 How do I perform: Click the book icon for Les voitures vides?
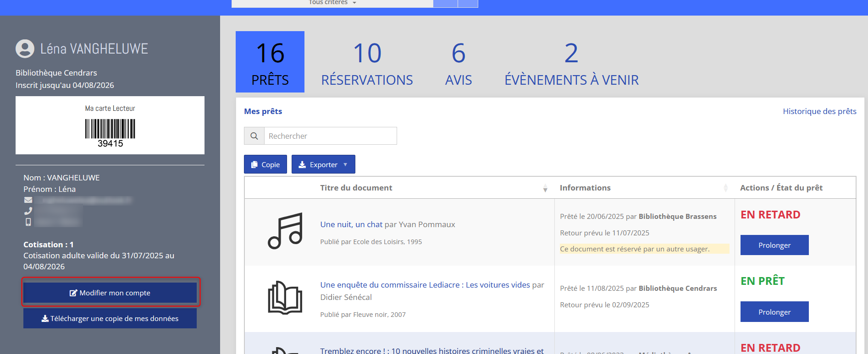pyautogui.click(x=285, y=298)
